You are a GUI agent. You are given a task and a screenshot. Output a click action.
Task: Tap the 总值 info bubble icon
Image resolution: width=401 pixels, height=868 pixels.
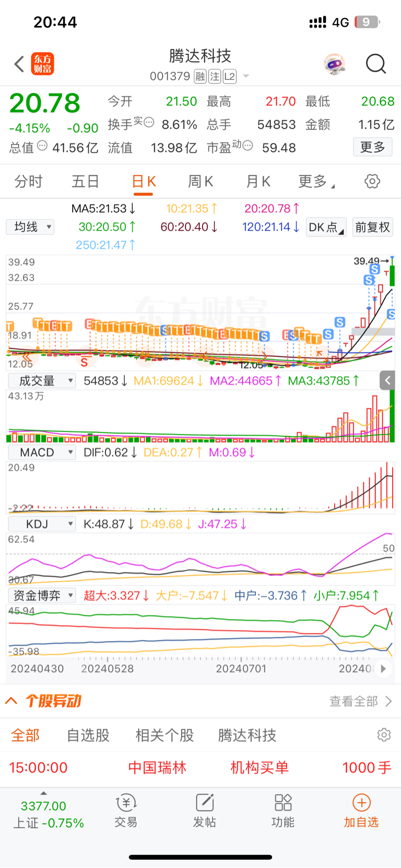click(x=42, y=146)
